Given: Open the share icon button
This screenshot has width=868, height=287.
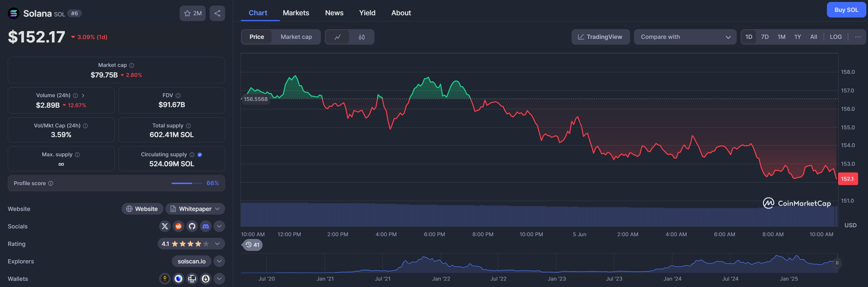Looking at the screenshot, I should [x=217, y=14].
